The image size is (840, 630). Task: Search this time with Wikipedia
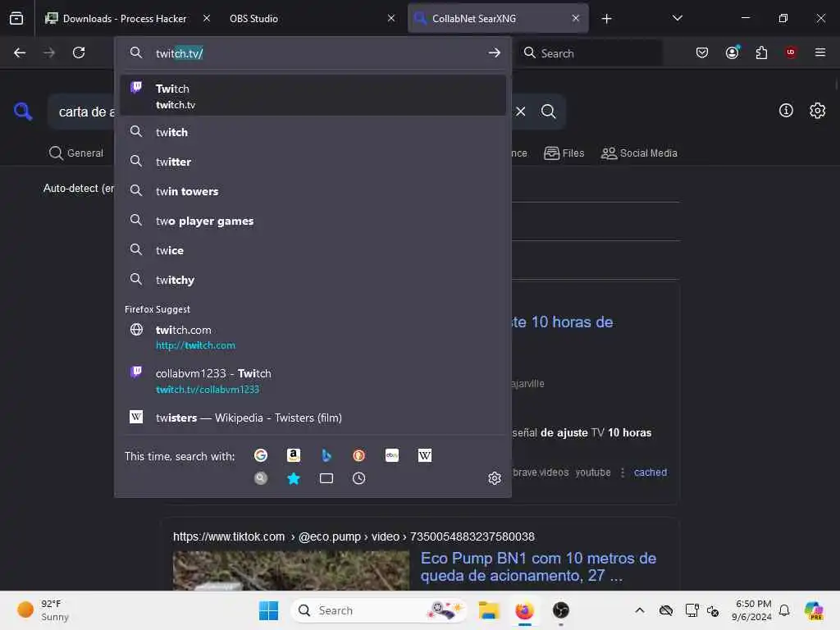(425, 455)
